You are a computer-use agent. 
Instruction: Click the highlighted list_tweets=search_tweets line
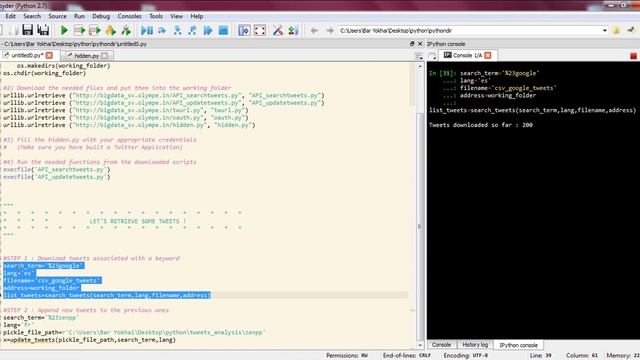[107, 295]
